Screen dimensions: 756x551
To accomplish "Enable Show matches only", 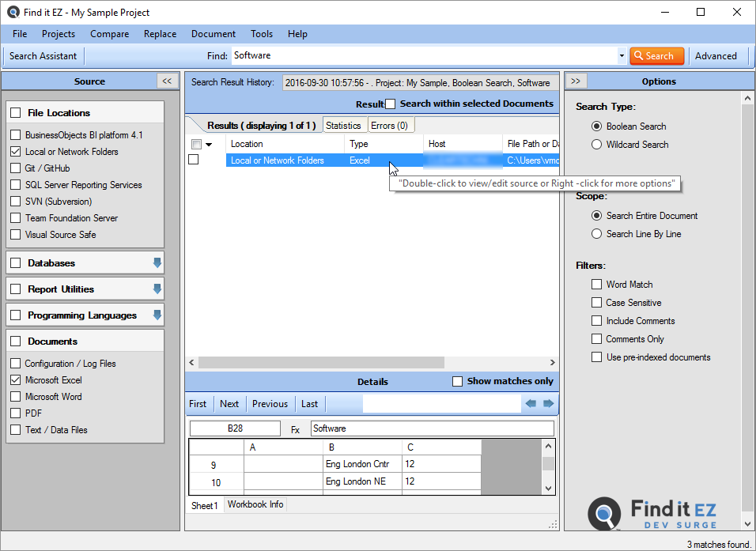I will 457,381.
